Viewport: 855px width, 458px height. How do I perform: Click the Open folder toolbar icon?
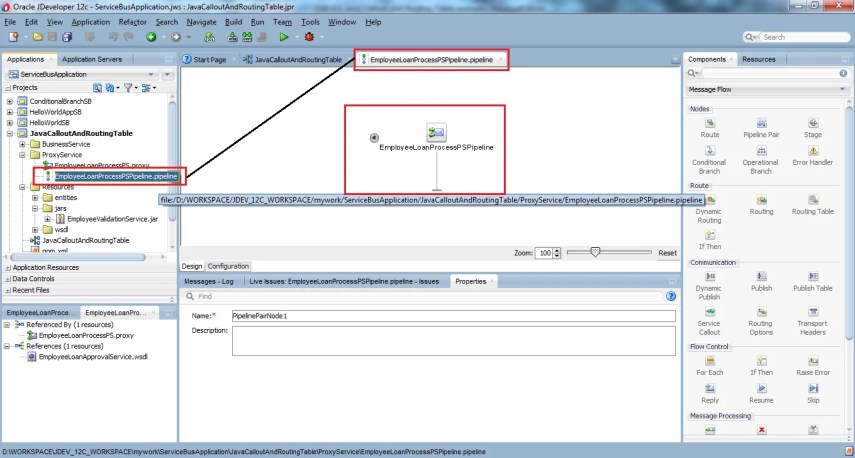pos(38,37)
